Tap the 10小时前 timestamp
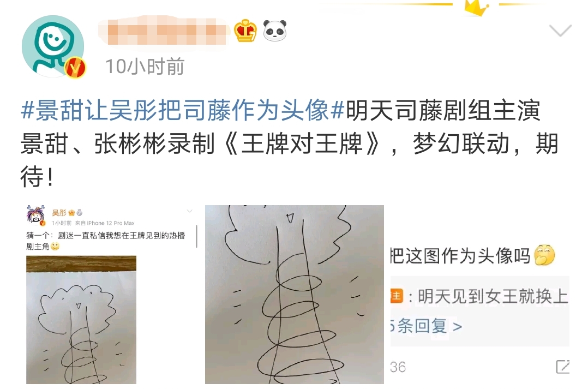Image resolution: width=588 pixels, height=389 pixels. pyautogui.click(x=145, y=67)
